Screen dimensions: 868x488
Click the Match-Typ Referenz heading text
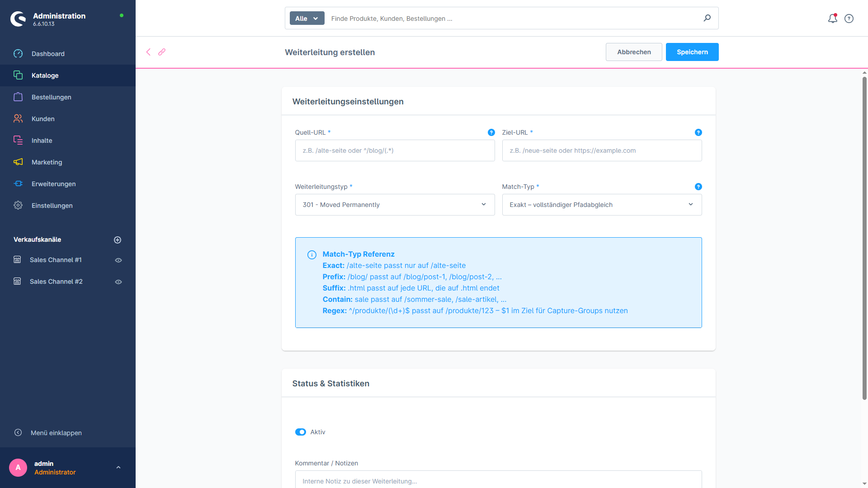(359, 254)
